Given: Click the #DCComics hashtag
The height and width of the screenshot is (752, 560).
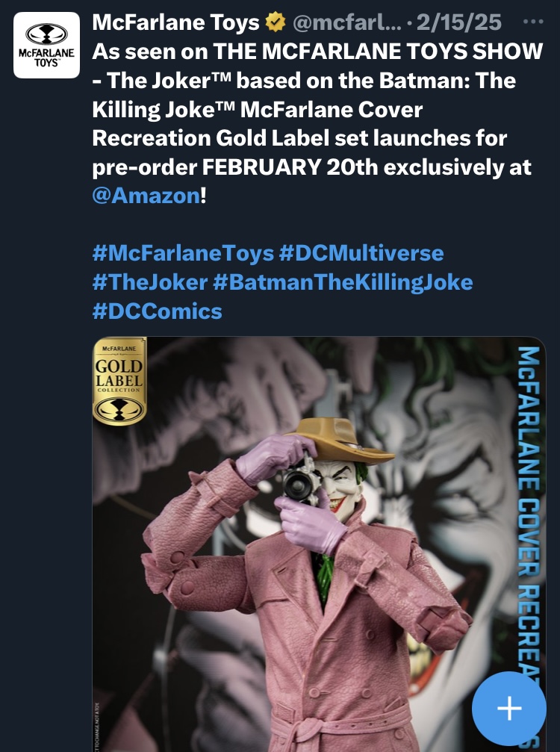Looking at the screenshot, I should pyautogui.click(x=157, y=310).
